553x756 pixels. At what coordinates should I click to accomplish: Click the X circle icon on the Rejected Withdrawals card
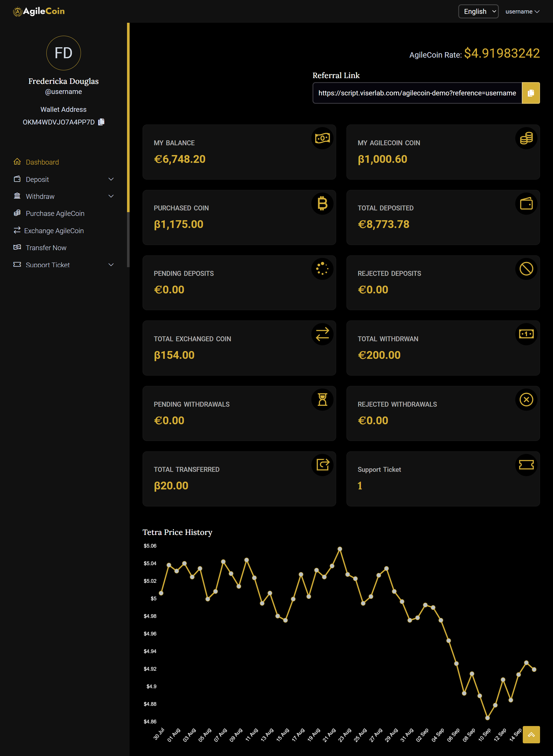click(x=526, y=399)
